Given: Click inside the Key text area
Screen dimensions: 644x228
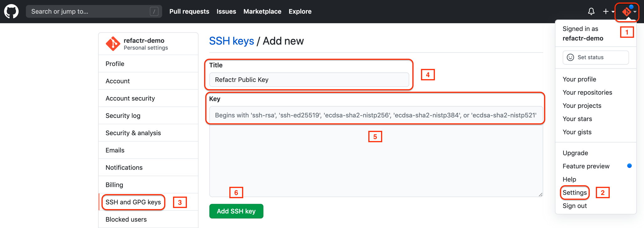Looking at the screenshot, I should click(375, 157).
